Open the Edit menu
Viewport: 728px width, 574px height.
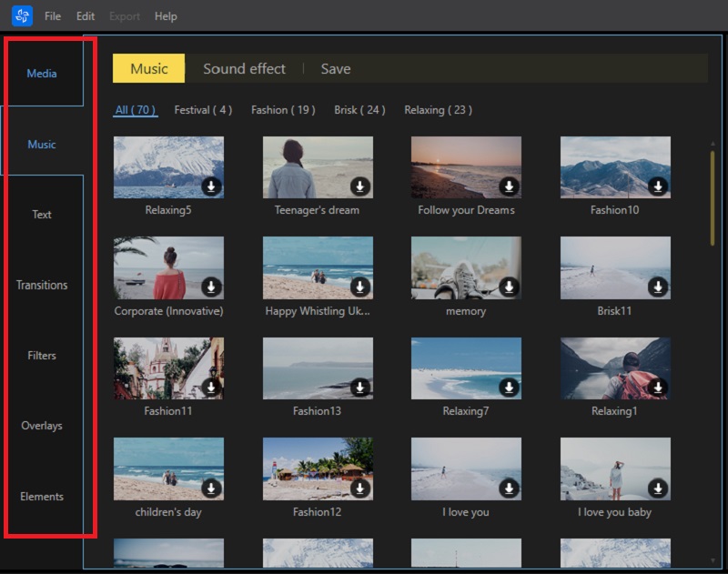pos(86,16)
